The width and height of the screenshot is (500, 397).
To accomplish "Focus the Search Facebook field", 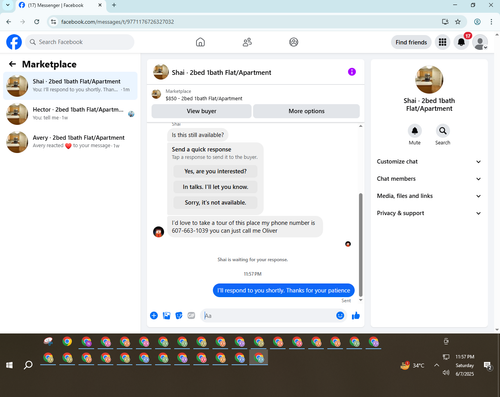I will 80,42.
